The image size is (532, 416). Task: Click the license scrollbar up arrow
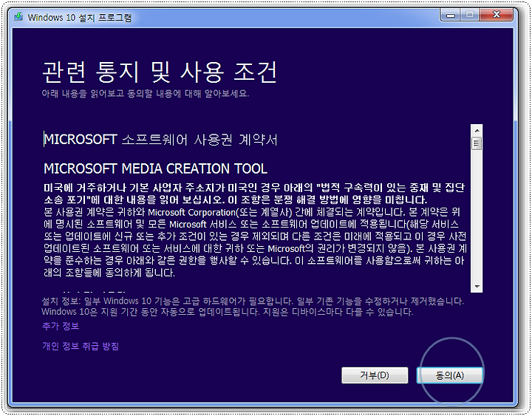pos(477,130)
